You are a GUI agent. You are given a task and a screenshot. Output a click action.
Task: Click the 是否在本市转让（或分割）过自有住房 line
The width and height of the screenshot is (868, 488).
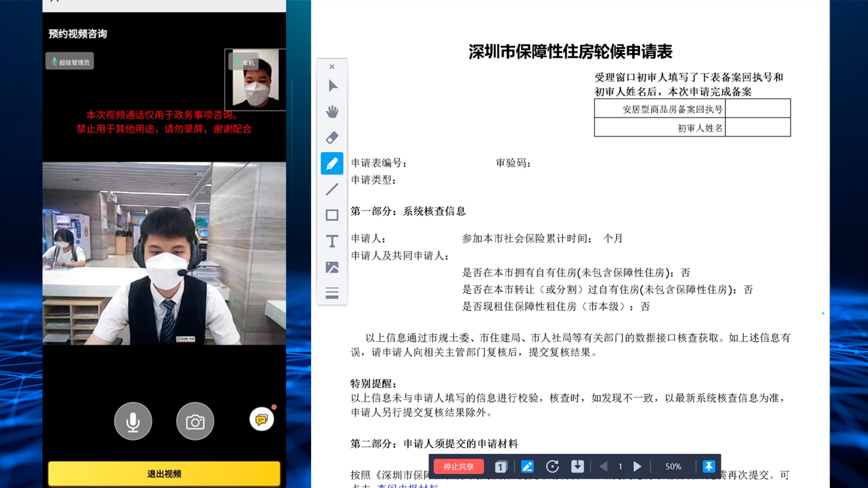click(607, 290)
